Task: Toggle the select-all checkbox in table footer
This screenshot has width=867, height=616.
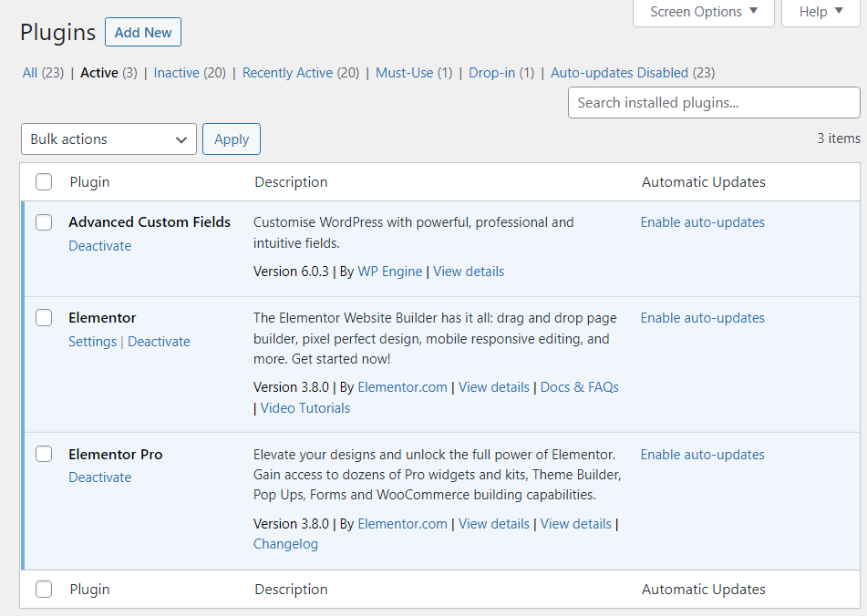Action: pyautogui.click(x=44, y=590)
